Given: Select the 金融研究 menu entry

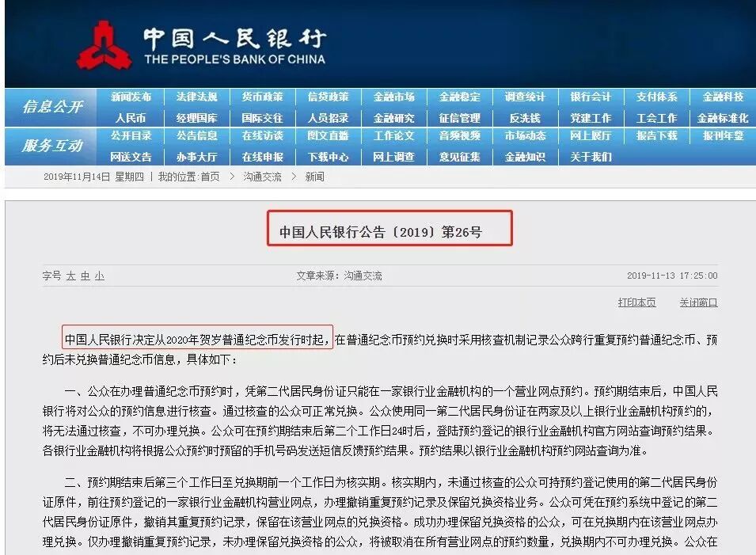Looking at the screenshot, I should coord(394,118).
